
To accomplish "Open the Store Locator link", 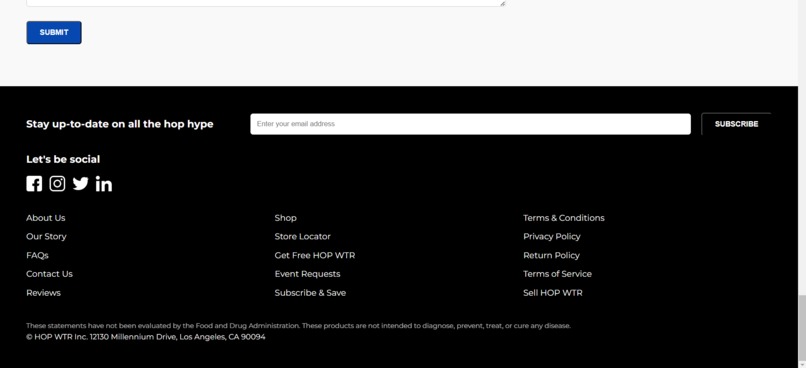I will (x=302, y=236).
